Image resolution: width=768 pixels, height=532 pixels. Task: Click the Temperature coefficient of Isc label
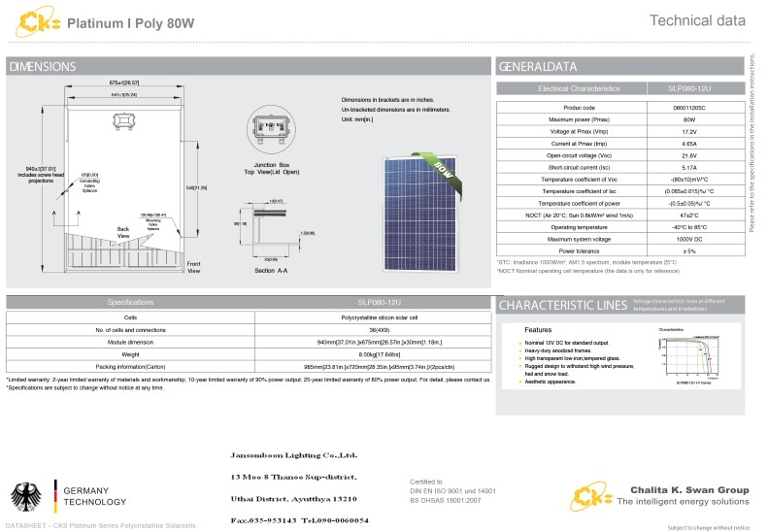(579, 191)
